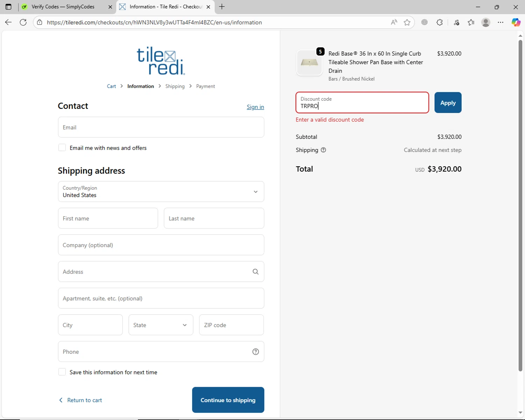Screen dimensions: 525x420
Task: Click the Total amount $3,920.00
Action: (x=444, y=169)
